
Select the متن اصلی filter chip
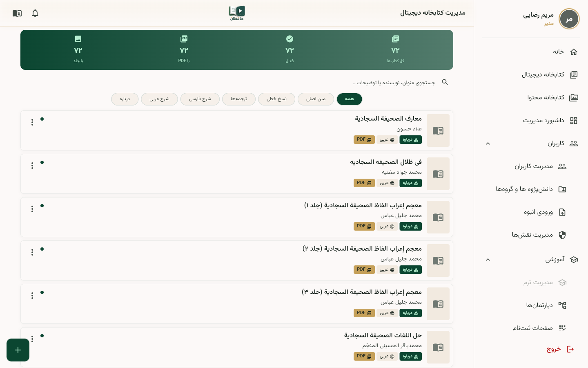coord(316,99)
